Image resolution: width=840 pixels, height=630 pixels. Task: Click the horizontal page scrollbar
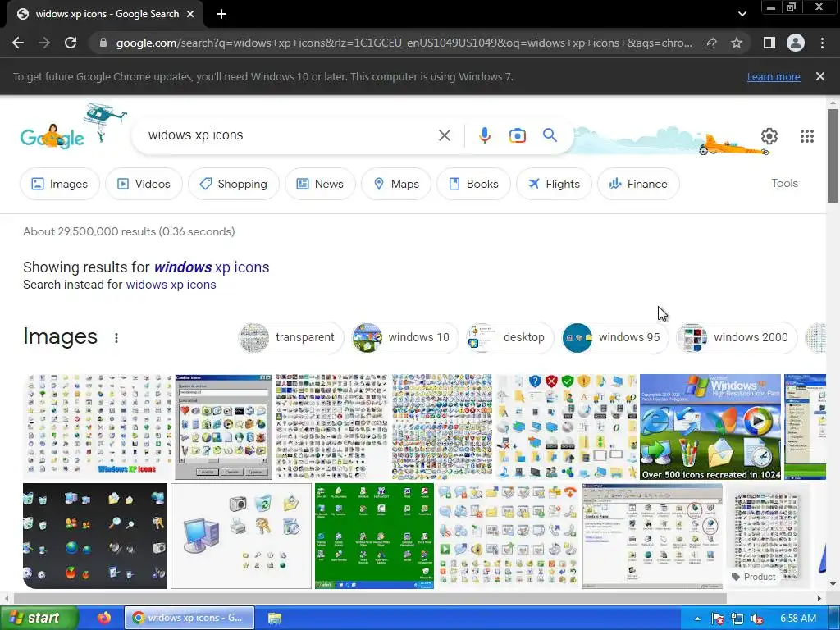point(370,598)
